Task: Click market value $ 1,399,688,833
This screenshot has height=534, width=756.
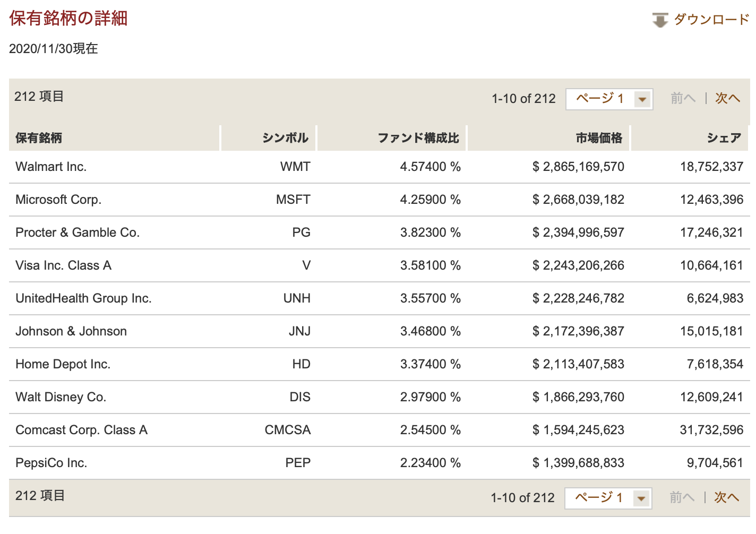Action: click(578, 463)
